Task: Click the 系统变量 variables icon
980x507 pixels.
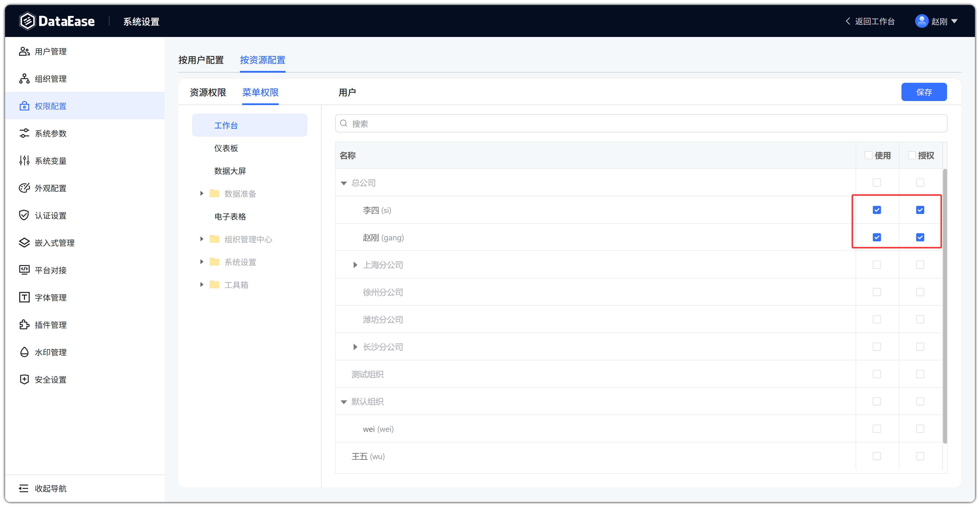Action: (24, 161)
